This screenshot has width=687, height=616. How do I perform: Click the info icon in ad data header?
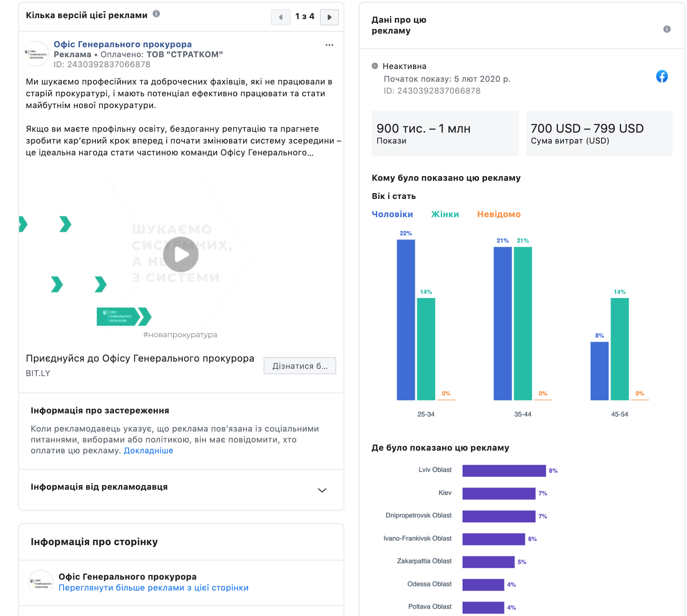click(667, 29)
